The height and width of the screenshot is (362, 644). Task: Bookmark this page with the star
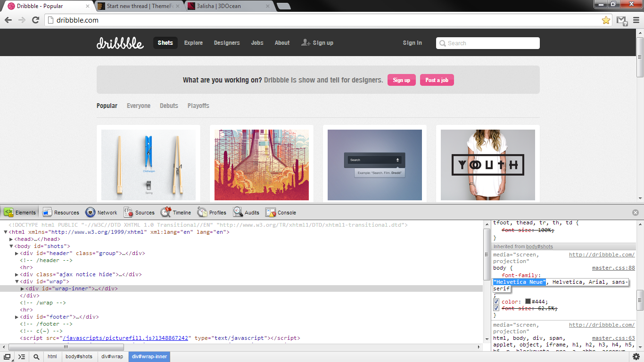(x=606, y=20)
